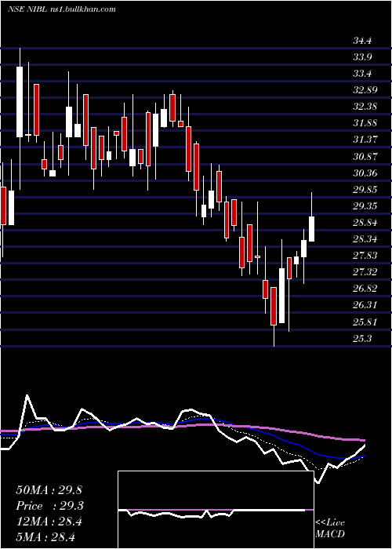Screen dimensions: 392x549
Task: Click the 5MA : 28.4 readout
Action: (x=45, y=537)
